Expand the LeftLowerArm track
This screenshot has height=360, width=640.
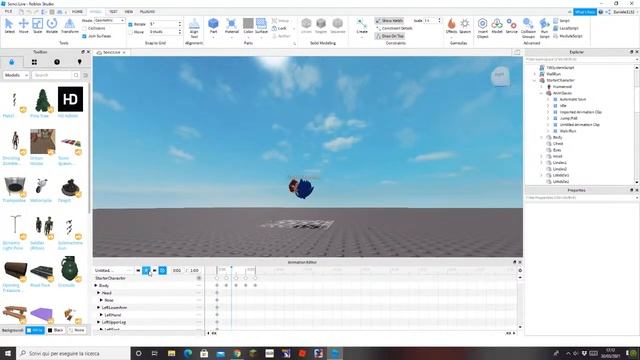click(98, 307)
